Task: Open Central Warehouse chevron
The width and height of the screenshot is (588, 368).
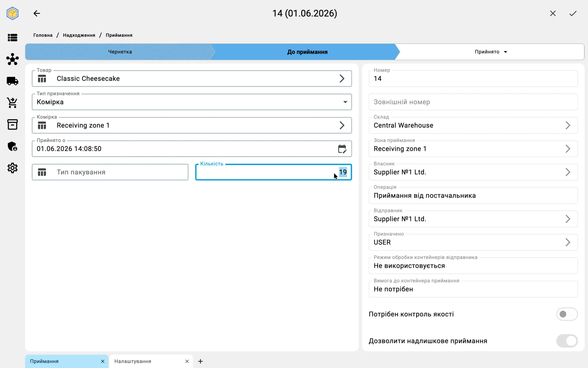Action: 568,126
